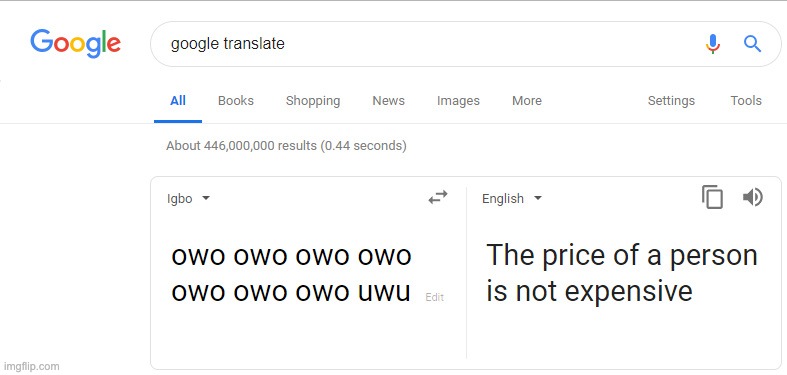Click the Edit link beside source text

click(434, 297)
